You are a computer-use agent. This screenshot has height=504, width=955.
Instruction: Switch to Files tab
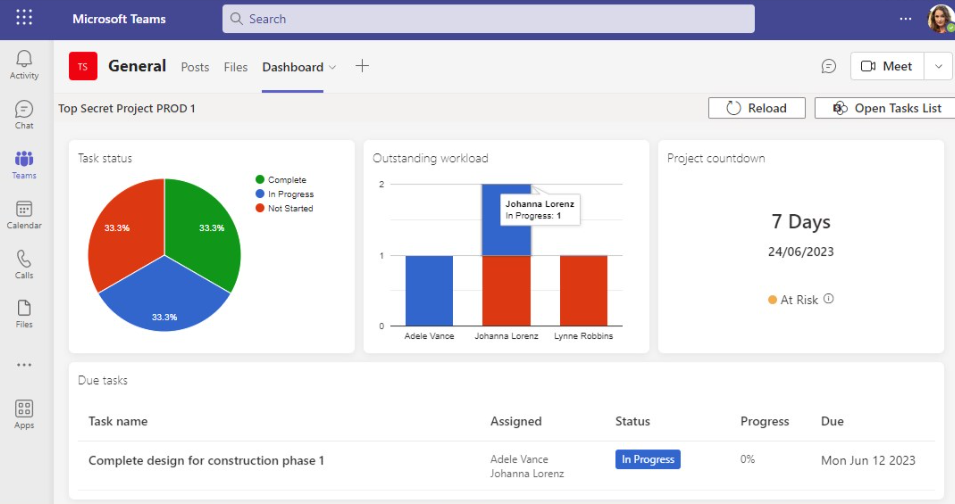coord(236,67)
